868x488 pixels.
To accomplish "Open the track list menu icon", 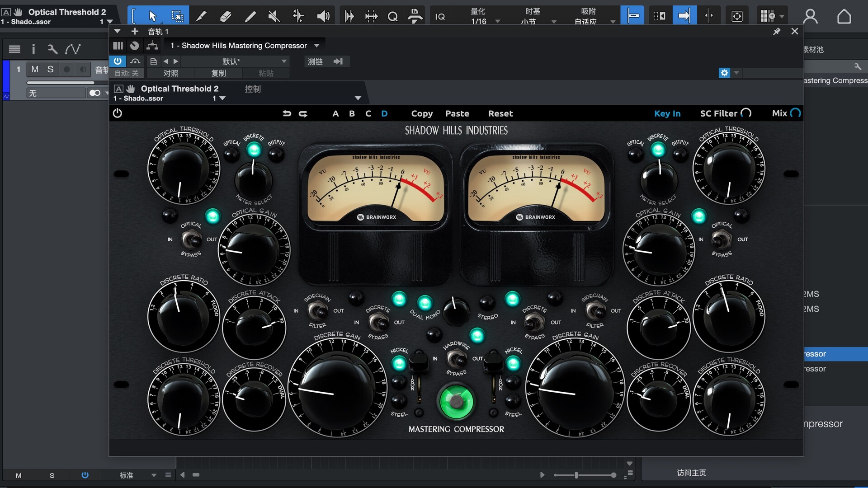I will pyautogui.click(x=14, y=49).
